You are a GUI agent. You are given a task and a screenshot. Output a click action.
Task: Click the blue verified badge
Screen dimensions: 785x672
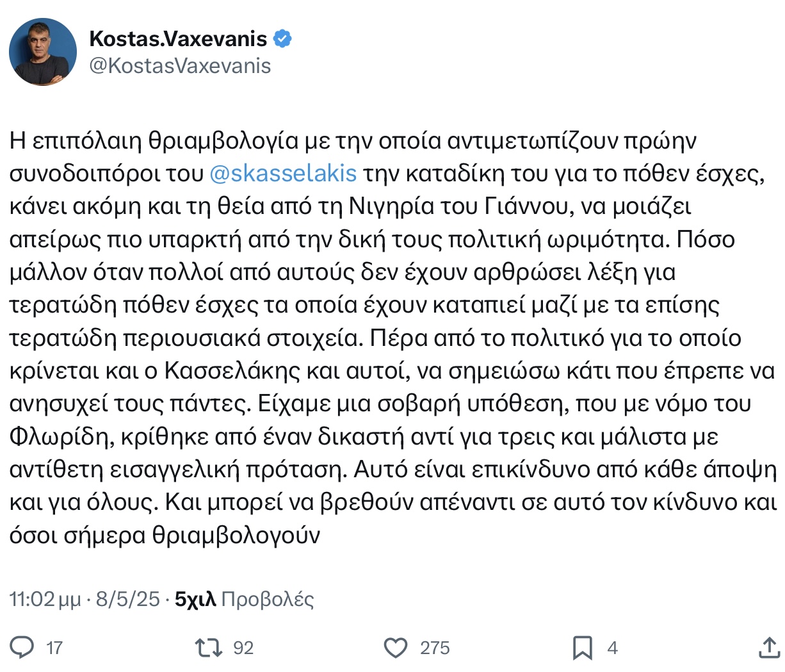point(282,39)
